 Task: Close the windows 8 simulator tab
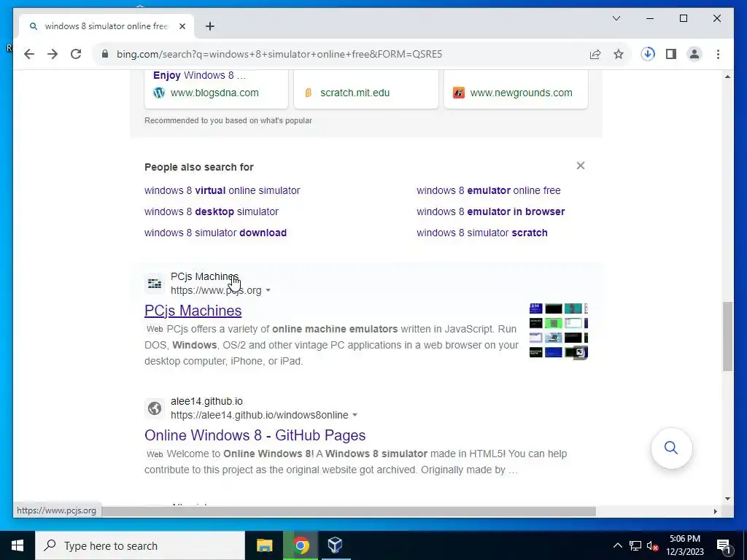point(182,26)
